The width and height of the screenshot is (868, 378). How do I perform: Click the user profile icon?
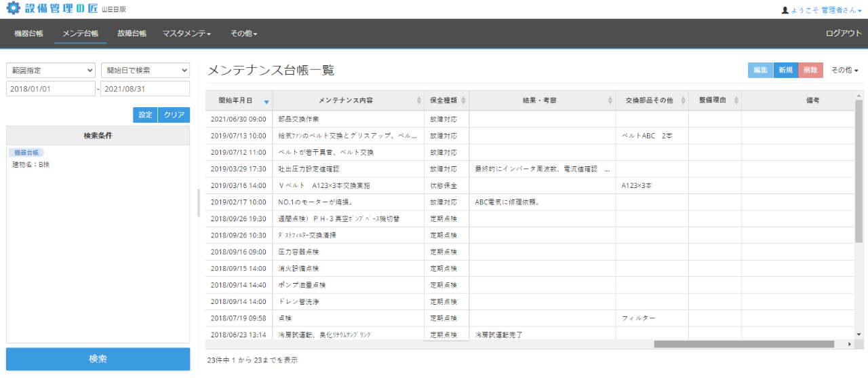click(x=785, y=11)
